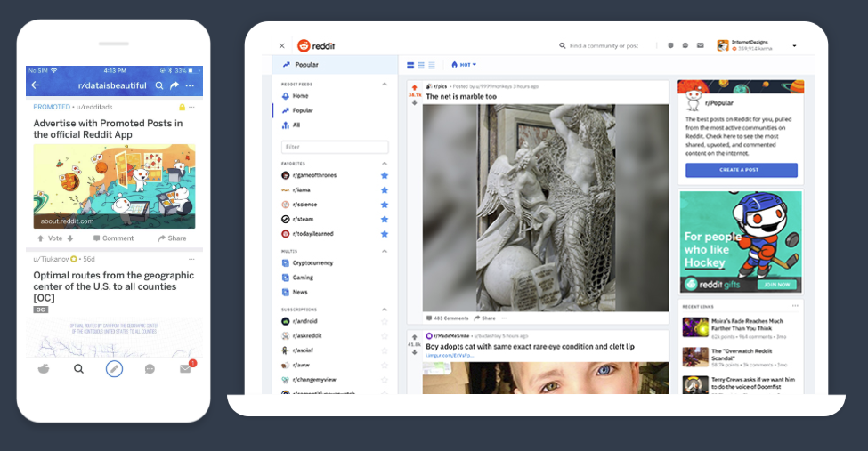Upvote the boy adopts cat post
Viewport: 868px width, 451px height.
(415, 337)
